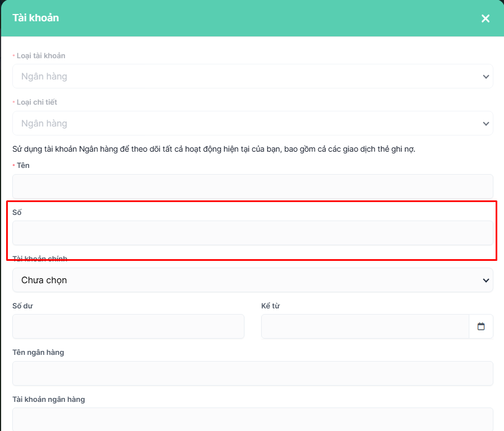Click the Số dư balance field
This screenshot has height=431, width=504.
click(x=128, y=326)
